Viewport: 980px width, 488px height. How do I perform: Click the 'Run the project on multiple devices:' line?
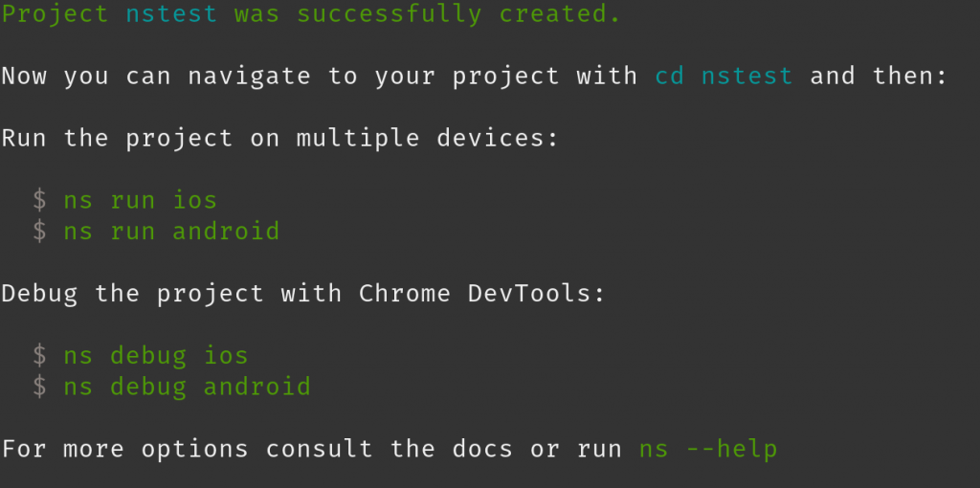(x=280, y=139)
